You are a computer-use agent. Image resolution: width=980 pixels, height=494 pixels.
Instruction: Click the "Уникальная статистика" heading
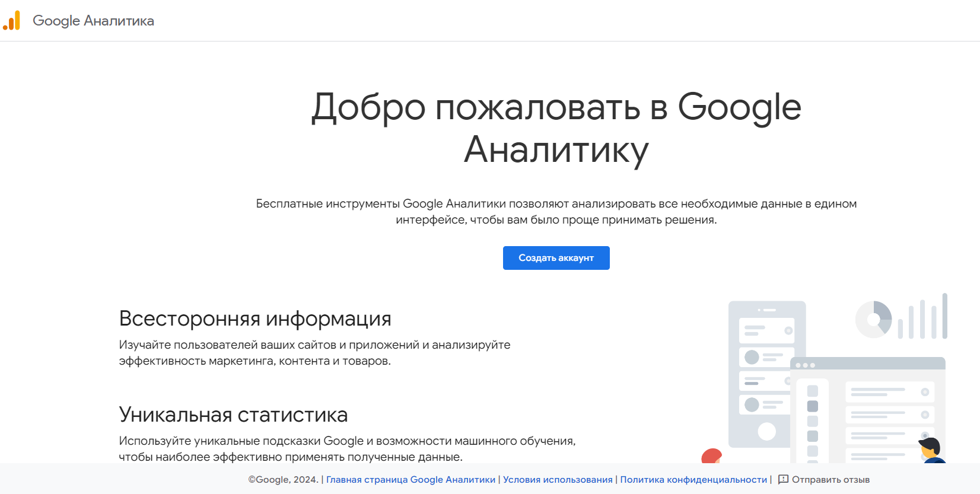coord(233,415)
